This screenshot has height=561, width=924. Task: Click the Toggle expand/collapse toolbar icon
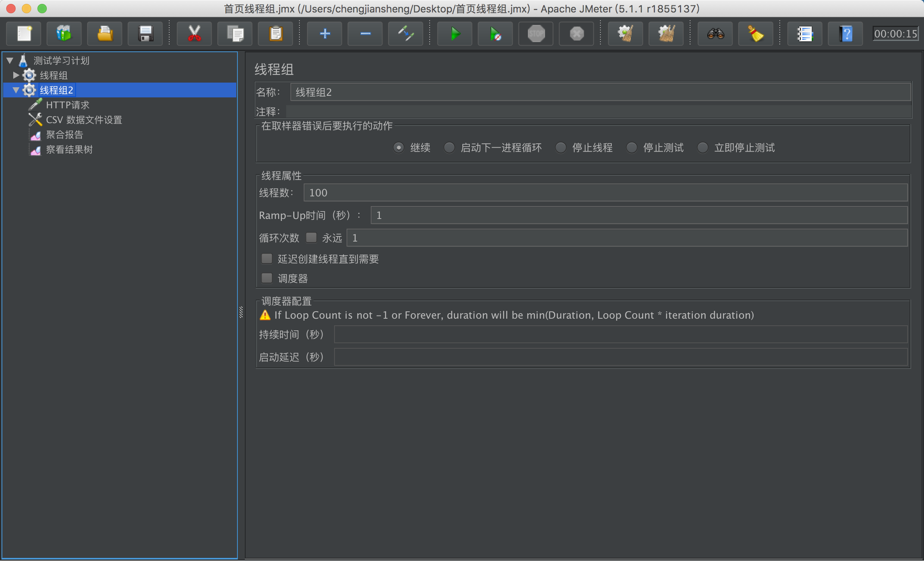point(405,34)
